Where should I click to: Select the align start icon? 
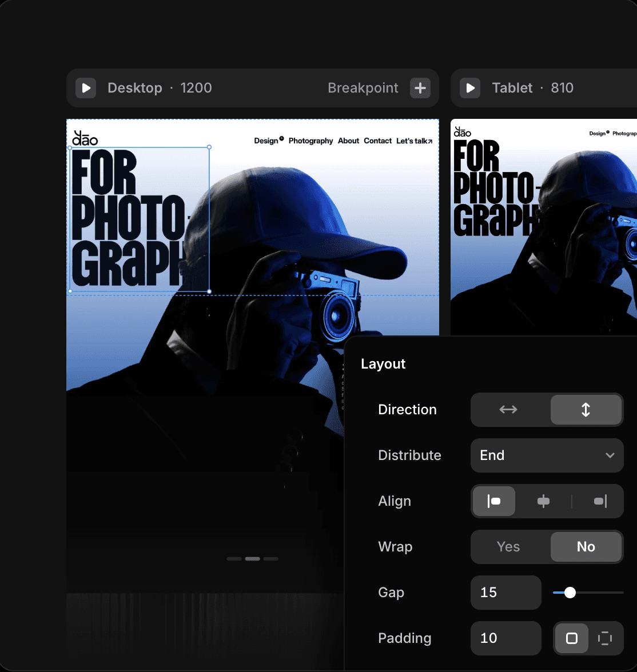click(x=493, y=501)
